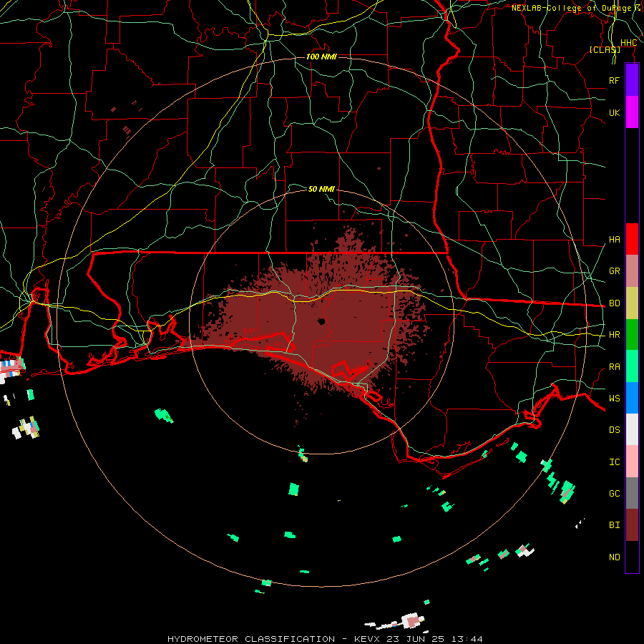Click the 13:44 timestamp
The image size is (644, 644).
[x=468, y=639]
